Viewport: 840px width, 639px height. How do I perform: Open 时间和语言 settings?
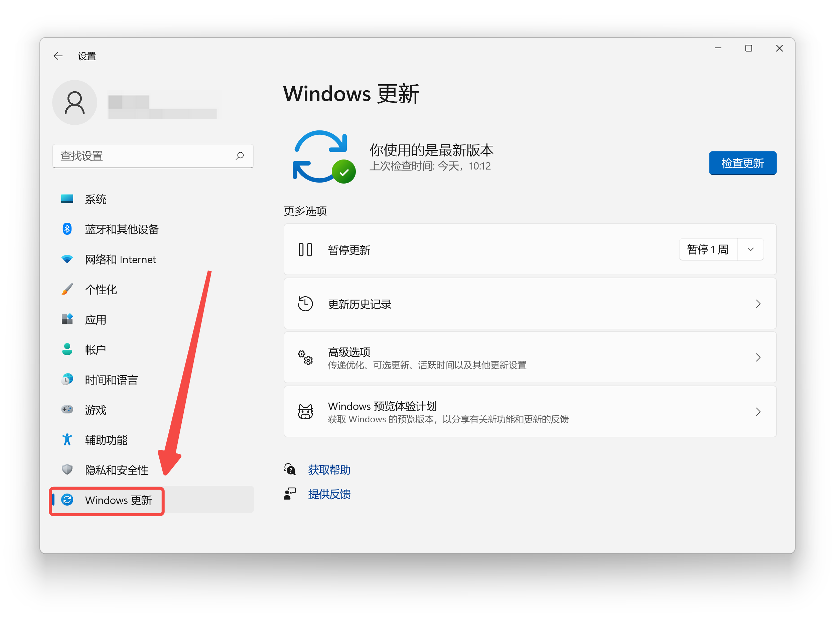coord(153,380)
